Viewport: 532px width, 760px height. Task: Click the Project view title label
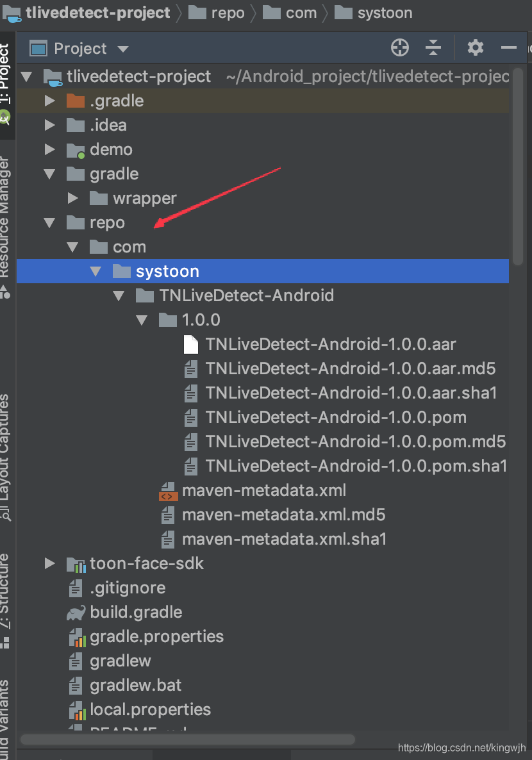coord(80,49)
